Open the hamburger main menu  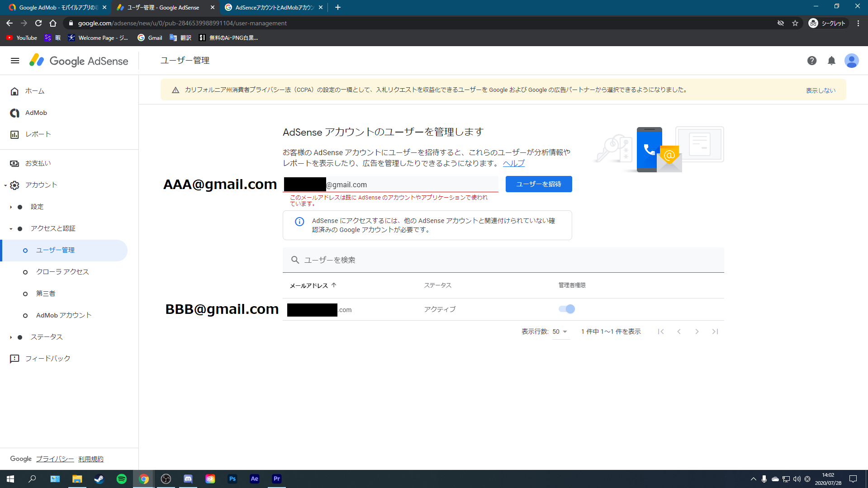pyautogui.click(x=15, y=61)
